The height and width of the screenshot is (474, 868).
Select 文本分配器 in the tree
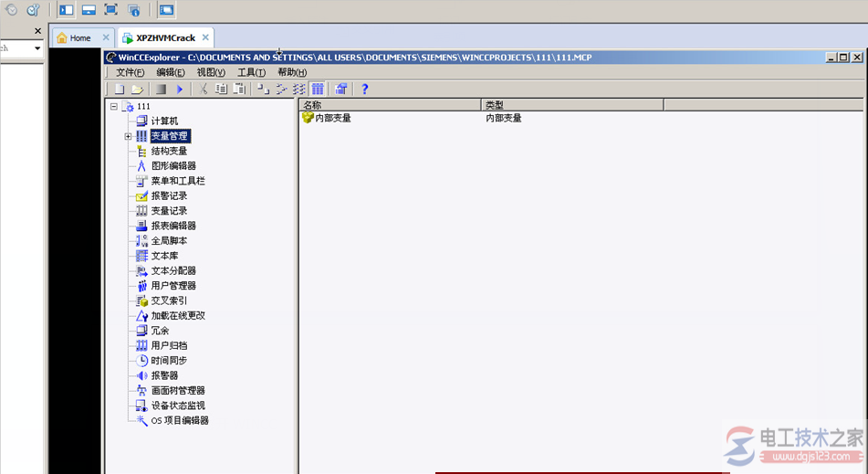(173, 270)
